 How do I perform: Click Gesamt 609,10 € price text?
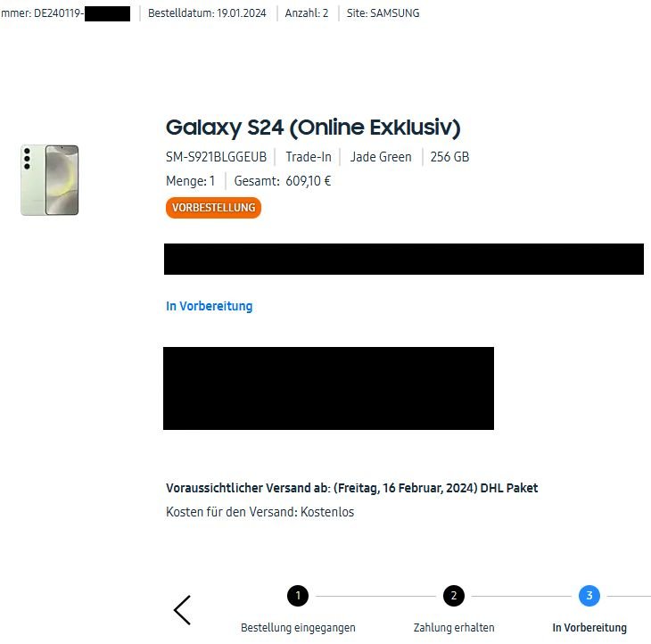coord(283,181)
